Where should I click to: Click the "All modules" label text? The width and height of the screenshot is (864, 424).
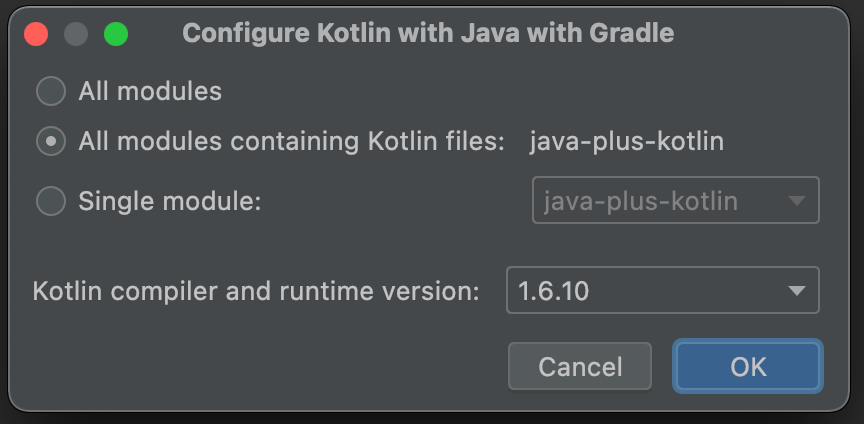[x=150, y=91]
